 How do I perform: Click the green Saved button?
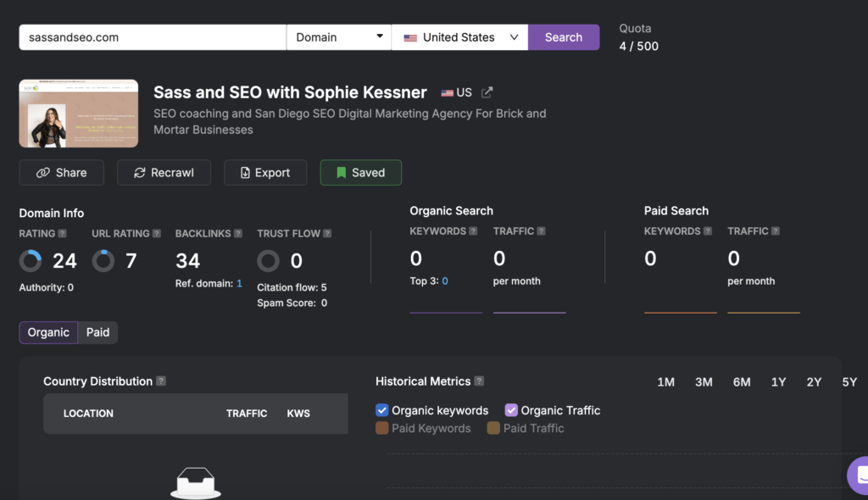(361, 173)
